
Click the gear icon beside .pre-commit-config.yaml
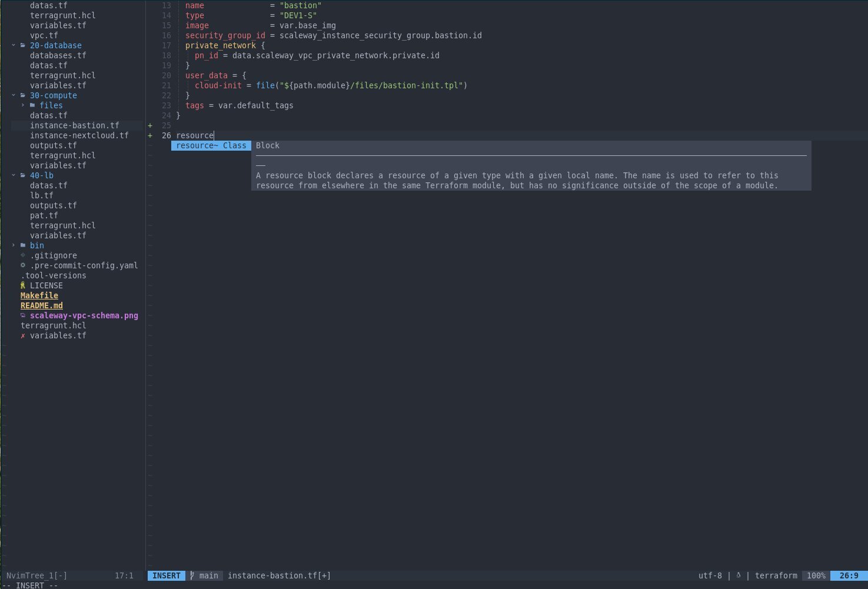23,265
